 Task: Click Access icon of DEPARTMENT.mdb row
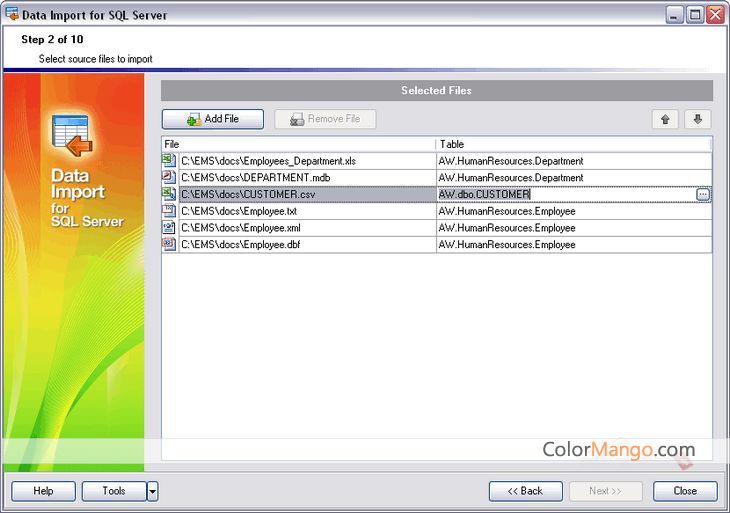click(169, 177)
